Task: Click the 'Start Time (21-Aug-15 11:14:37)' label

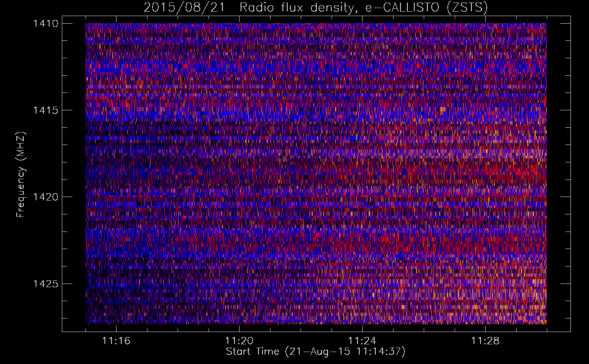Action: click(316, 352)
